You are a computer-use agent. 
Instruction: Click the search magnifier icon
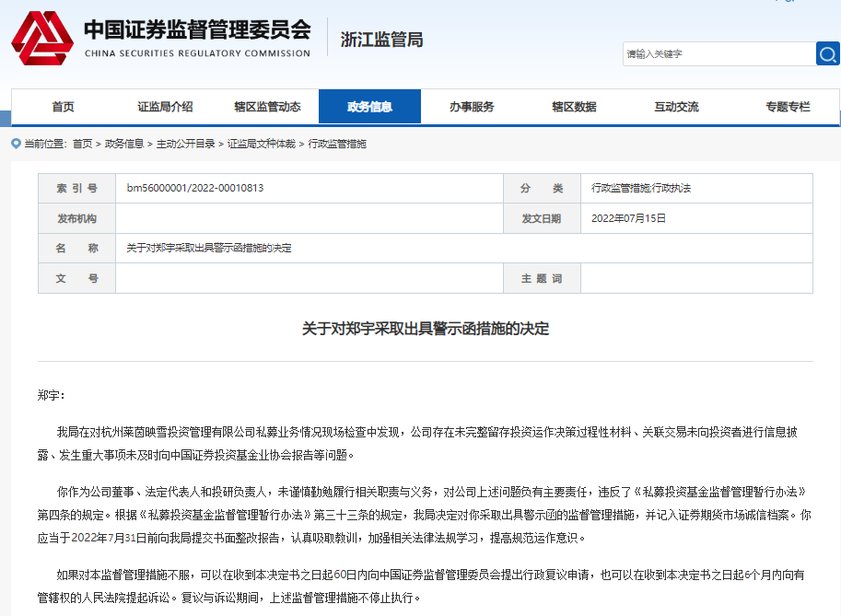point(827,53)
